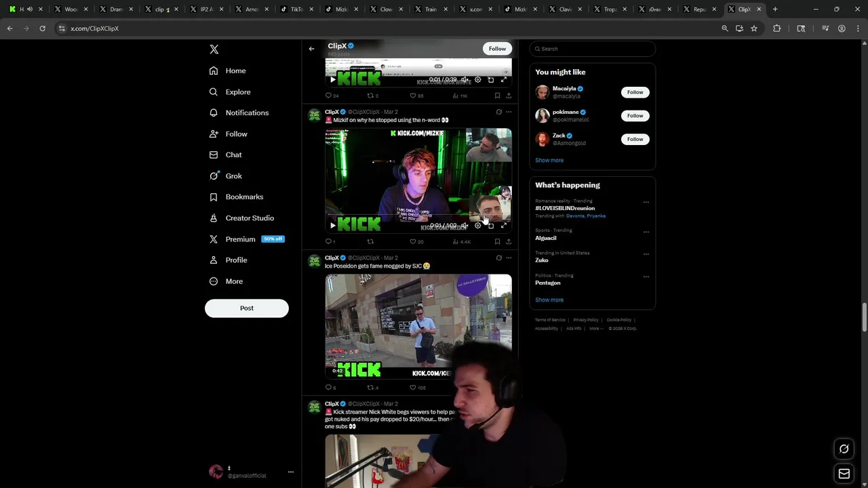Screen dimensions: 868x488
Task: Open Profile in the sidebar
Action: [229, 260]
